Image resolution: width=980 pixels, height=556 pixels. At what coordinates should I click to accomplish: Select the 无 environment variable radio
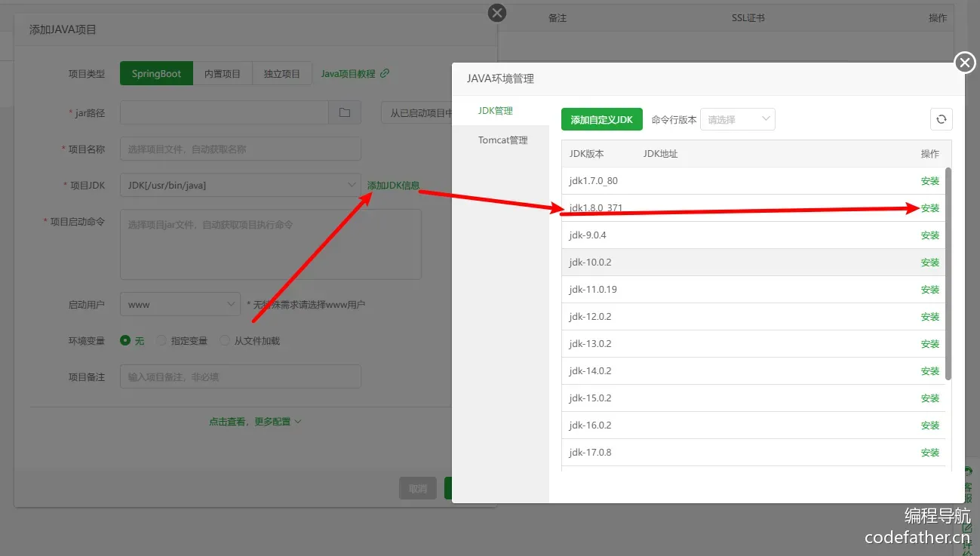coord(126,341)
